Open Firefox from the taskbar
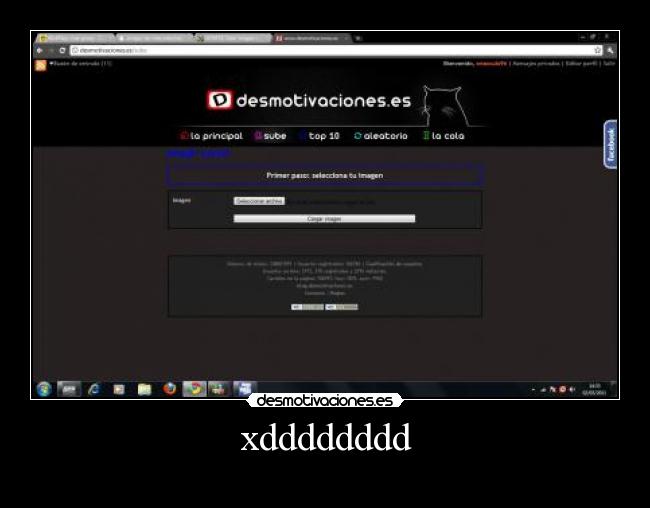The image size is (650, 508). coord(170,389)
